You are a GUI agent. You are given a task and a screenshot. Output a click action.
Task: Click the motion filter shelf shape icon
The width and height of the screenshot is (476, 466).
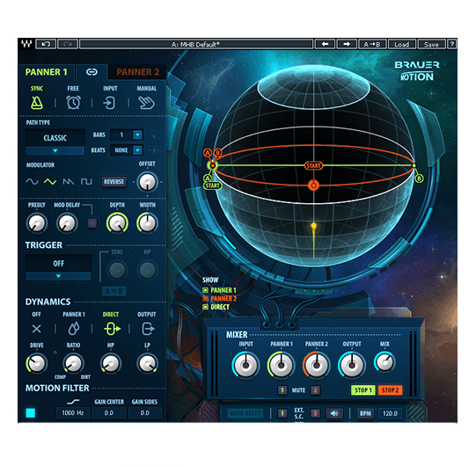73,402
